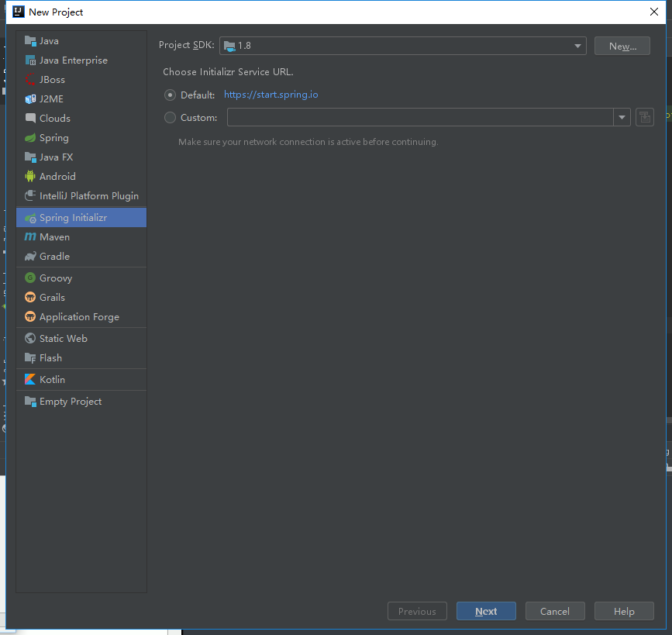Screen dimensions: 672x635
Task: Click the Static Web globe icon
Action: tap(30, 338)
